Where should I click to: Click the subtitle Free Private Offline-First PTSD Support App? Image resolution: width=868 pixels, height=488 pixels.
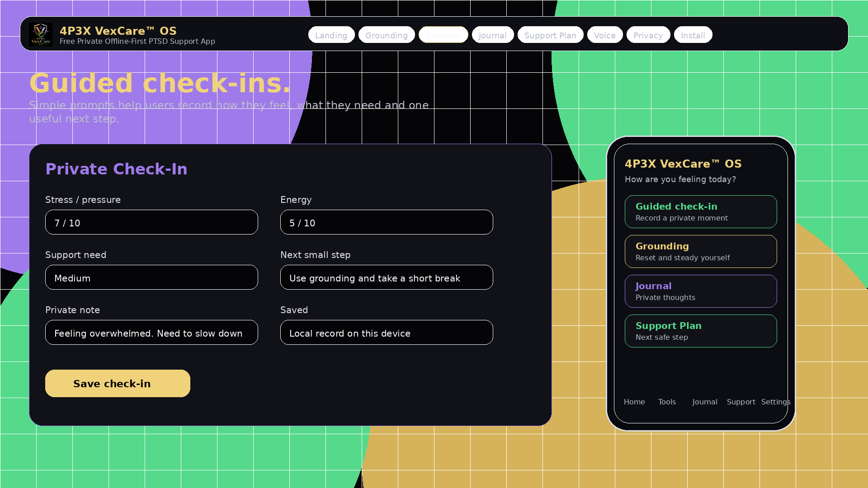pyautogui.click(x=137, y=41)
